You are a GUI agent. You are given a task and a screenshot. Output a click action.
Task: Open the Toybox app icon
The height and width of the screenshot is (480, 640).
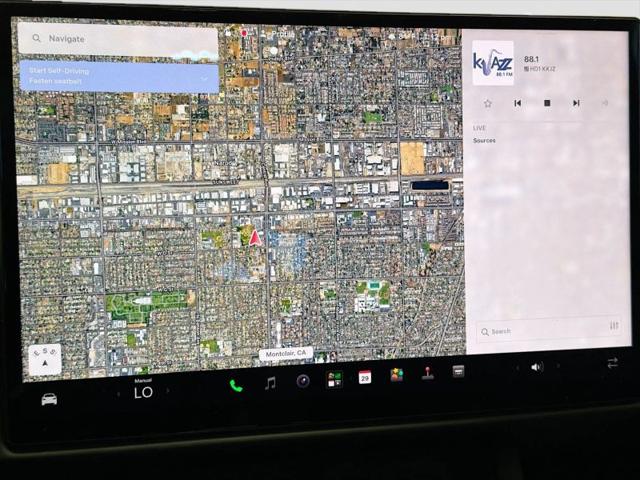point(335,379)
